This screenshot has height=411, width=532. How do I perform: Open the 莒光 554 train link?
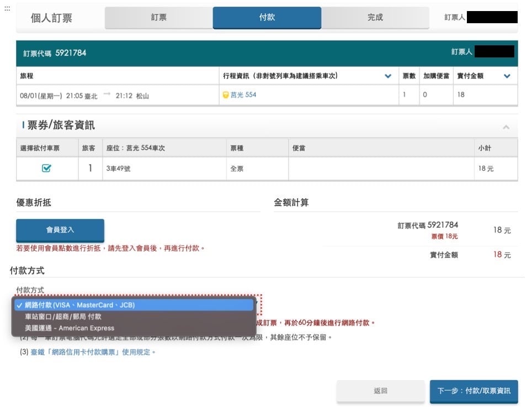(243, 95)
